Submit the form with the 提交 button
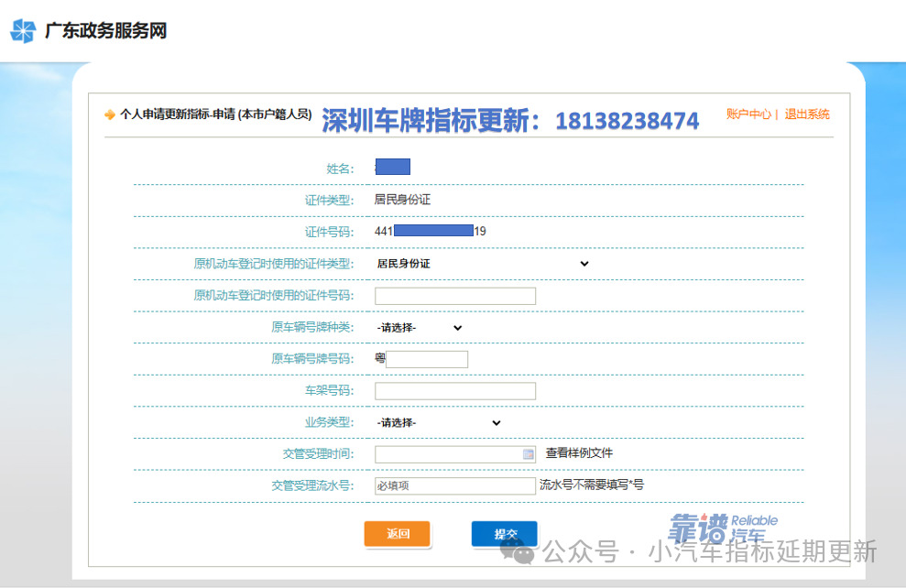Screen dimensions: 906x588 point(505,534)
